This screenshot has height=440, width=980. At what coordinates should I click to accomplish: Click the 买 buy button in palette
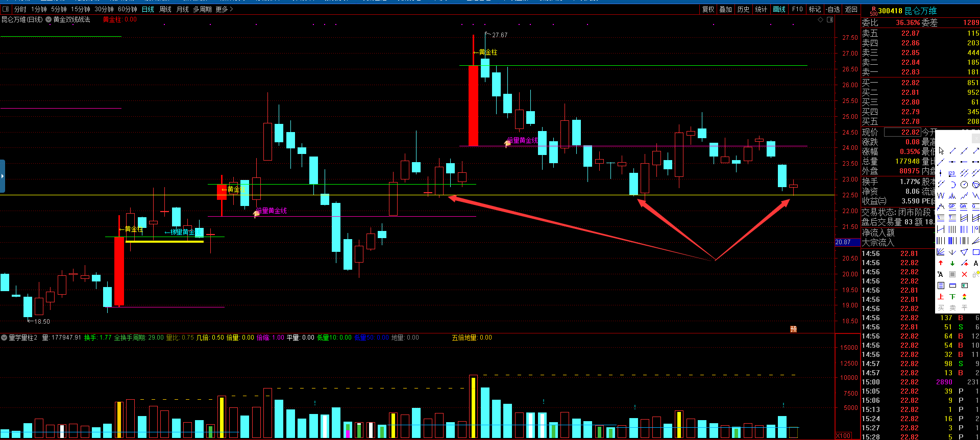[x=941, y=308]
